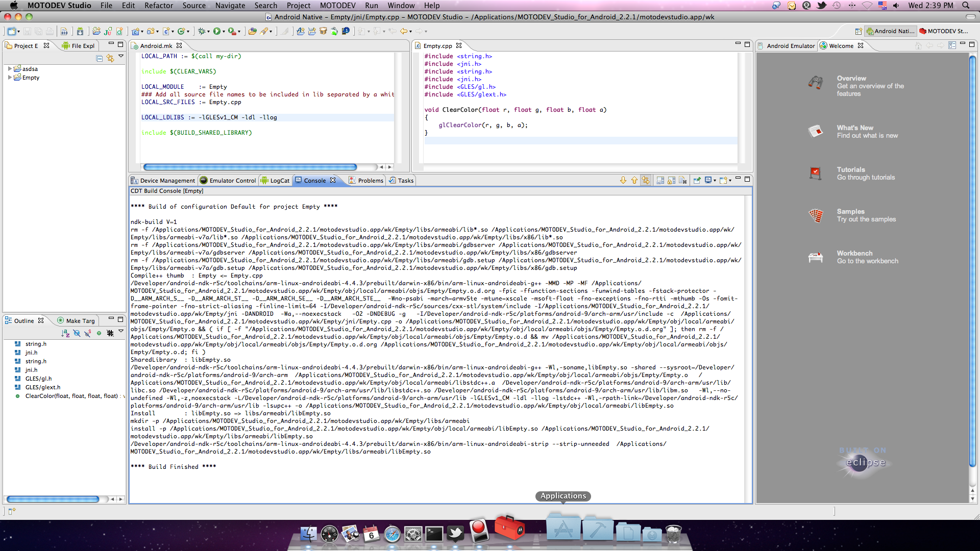This screenshot has width=980, height=551.
Task: Open Display Selected Console dropdown arrow
Action: (715, 181)
